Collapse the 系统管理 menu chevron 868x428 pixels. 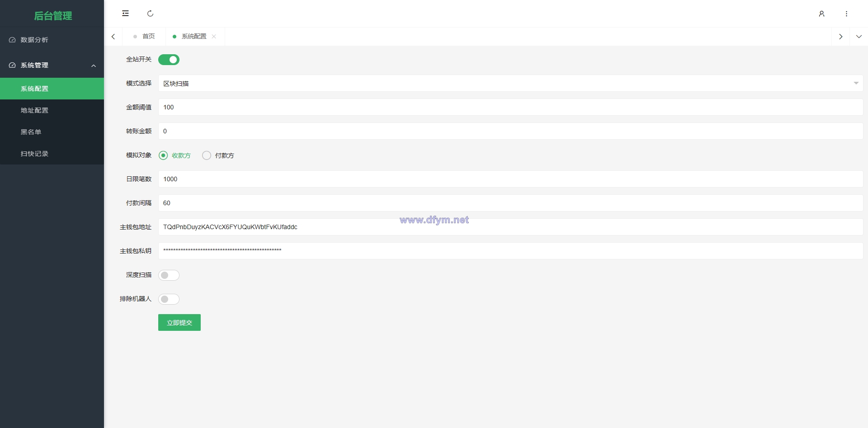(94, 66)
